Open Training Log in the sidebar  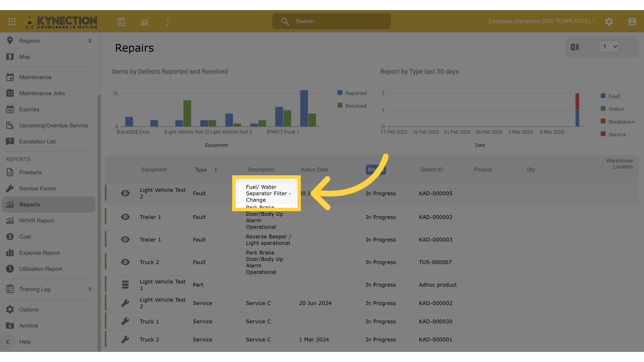[49, 289]
